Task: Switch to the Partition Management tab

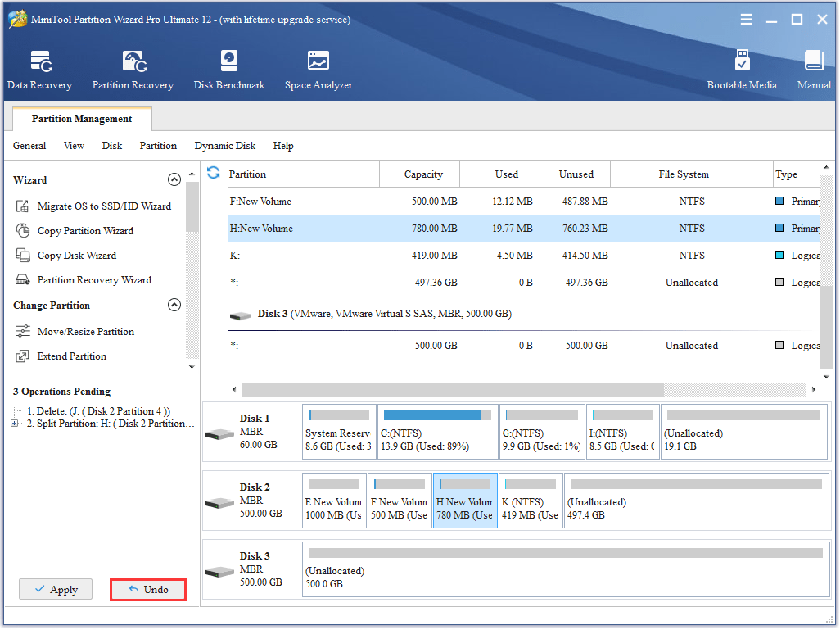Action: [x=81, y=118]
